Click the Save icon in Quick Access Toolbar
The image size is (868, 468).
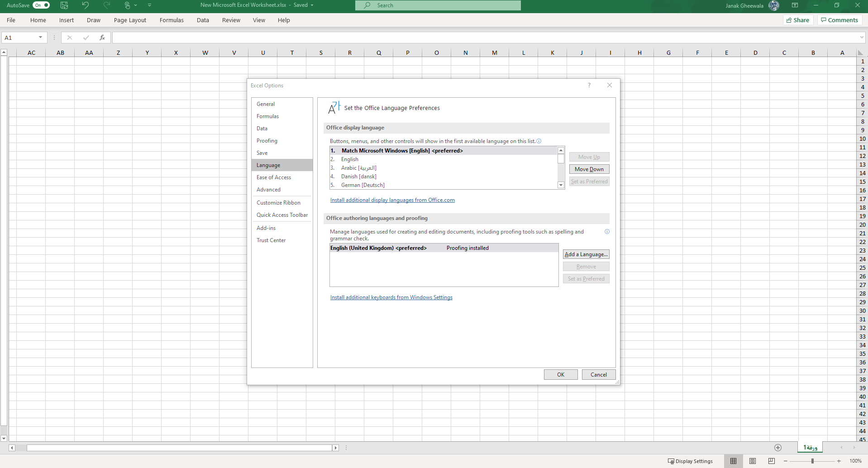[63, 5]
